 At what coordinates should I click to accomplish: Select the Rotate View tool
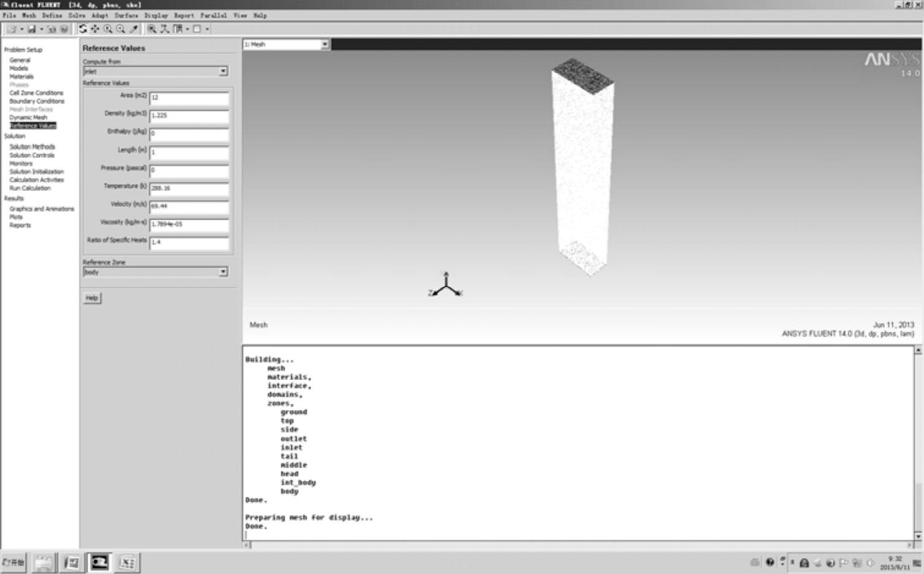click(x=83, y=29)
